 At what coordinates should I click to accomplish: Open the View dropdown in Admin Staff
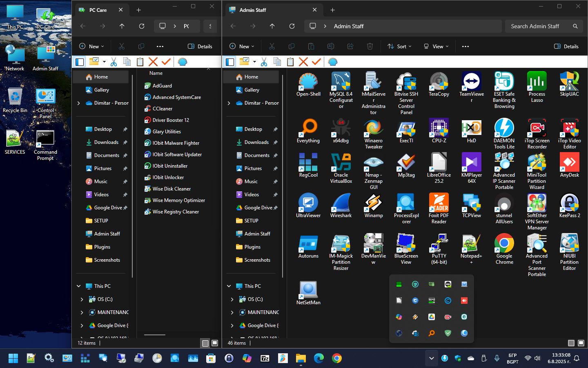(436, 46)
